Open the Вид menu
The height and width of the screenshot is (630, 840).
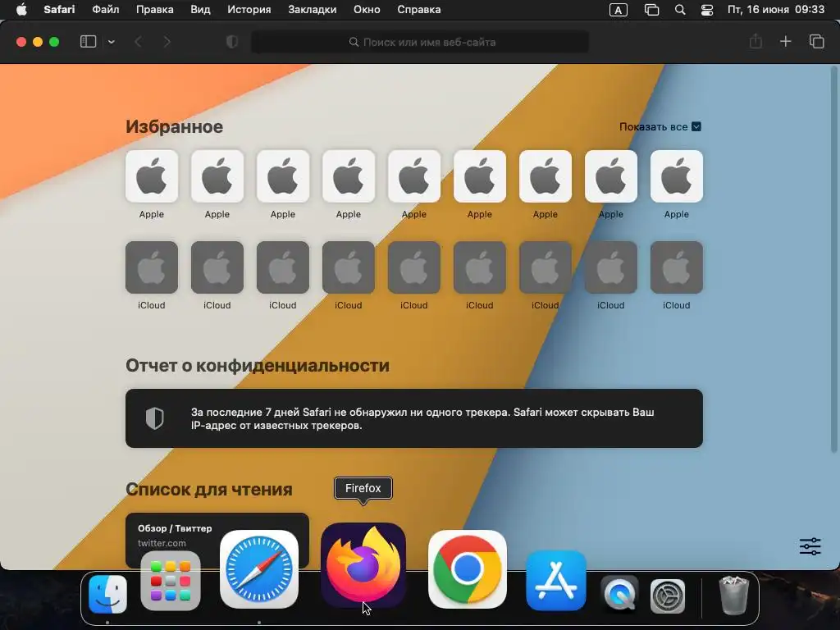tap(200, 10)
